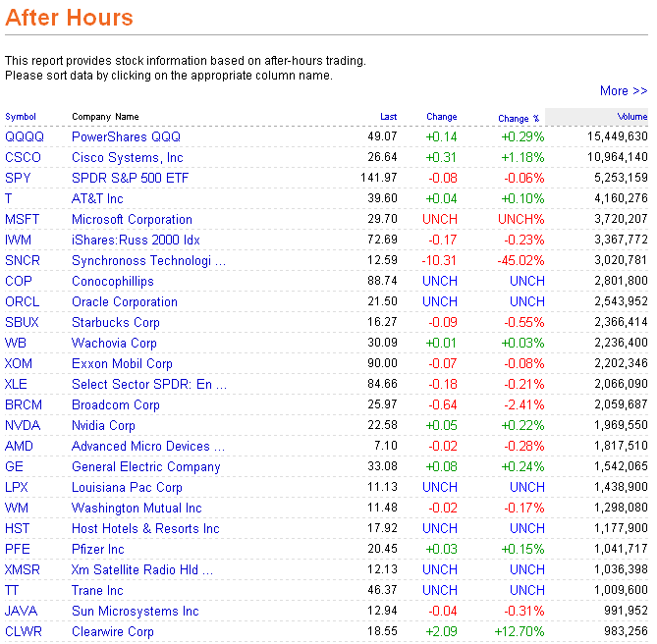The height and width of the screenshot is (644, 657).
Task: Open Cisco Systems, Inc company link
Action: tap(127, 157)
